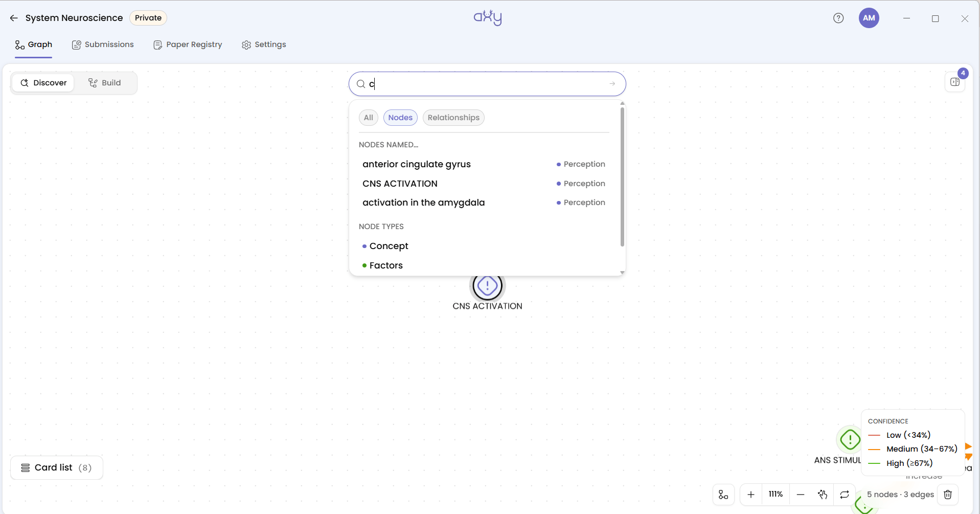Click the Card list icon
This screenshot has width=980, height=514.
pos(25,468)
